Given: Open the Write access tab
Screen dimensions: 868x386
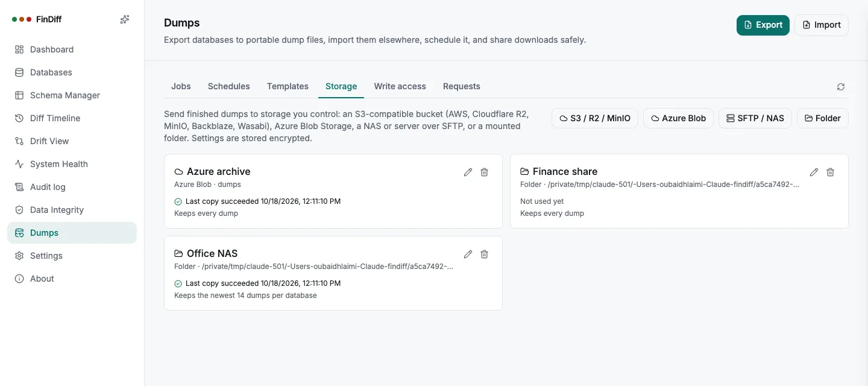Looking at the screenshot, I should [400, 86].
